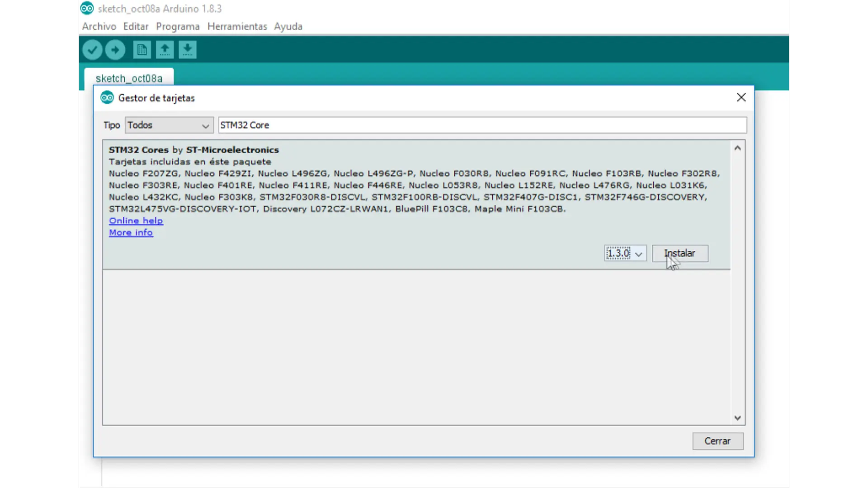Create a new sketch with New icon
Viewport: 868px width, 488px height.
[142, 50]
